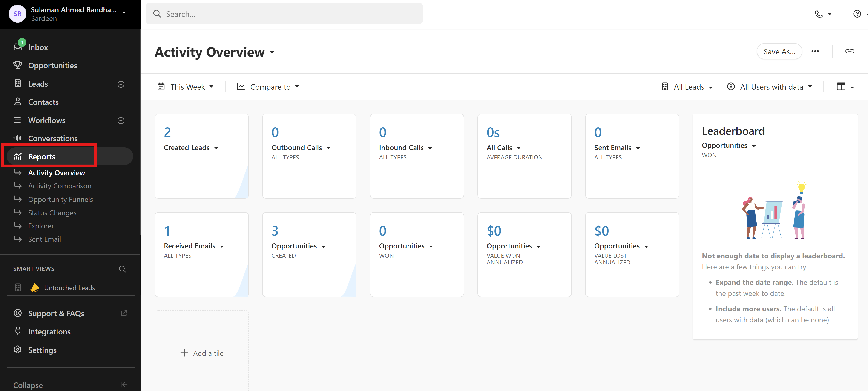This screenshot has height=391, width=868.
Task: Focus the Search input field
Action: click(x=284, y=14)
